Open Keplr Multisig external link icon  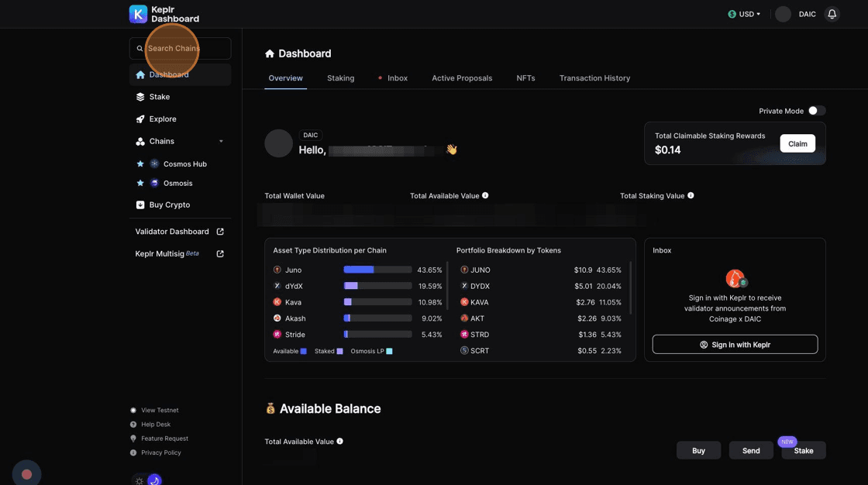point(220,254)
